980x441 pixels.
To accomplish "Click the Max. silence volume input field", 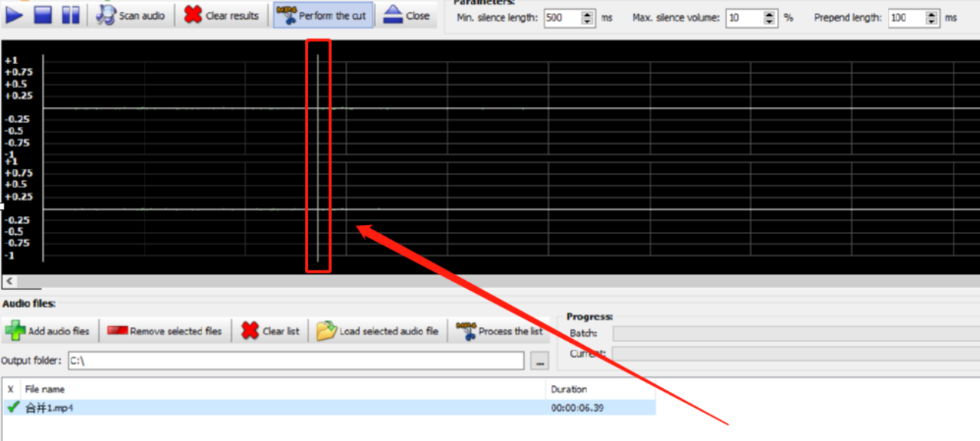I will point(744,17).
